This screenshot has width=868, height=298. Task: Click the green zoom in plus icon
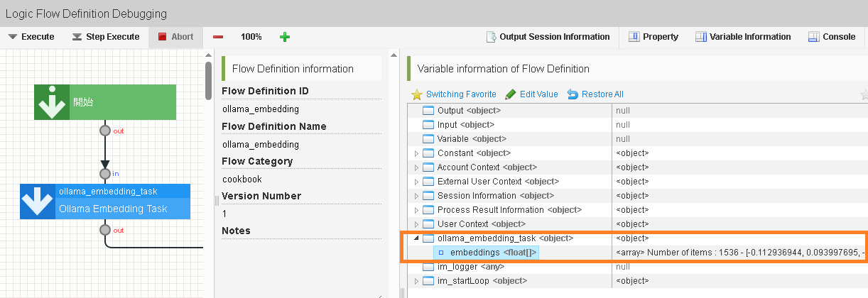[285, 37]
